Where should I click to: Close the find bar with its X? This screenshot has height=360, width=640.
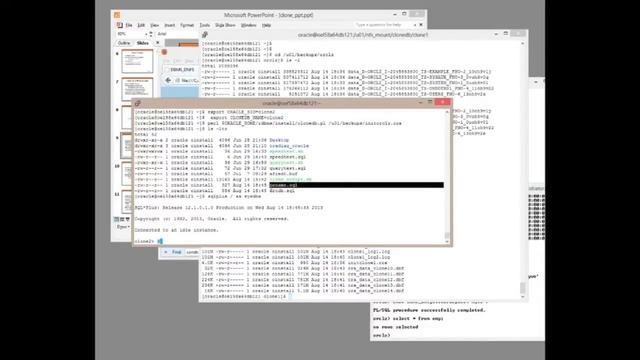coord(165,252)
